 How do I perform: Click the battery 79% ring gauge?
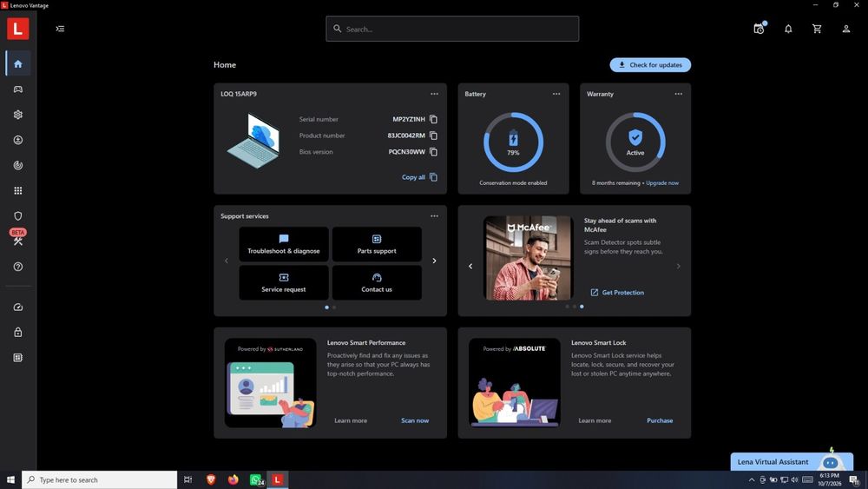tap(513, 142)
